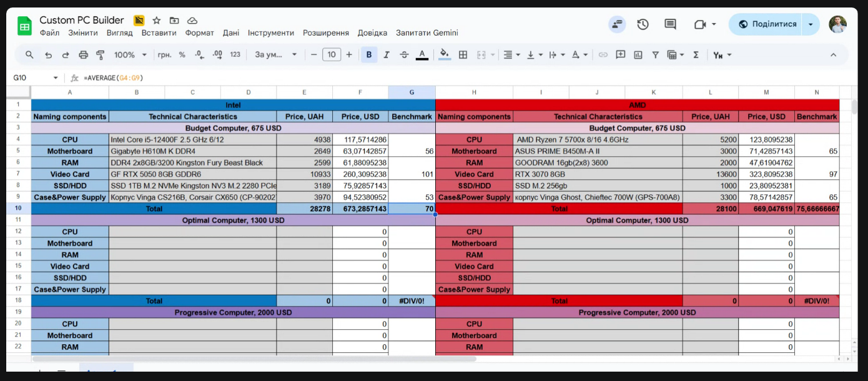Open the Інструменти menu
The width and height of the screenshot is (868, 381).
pyautogui.click(x=271, y=33)
